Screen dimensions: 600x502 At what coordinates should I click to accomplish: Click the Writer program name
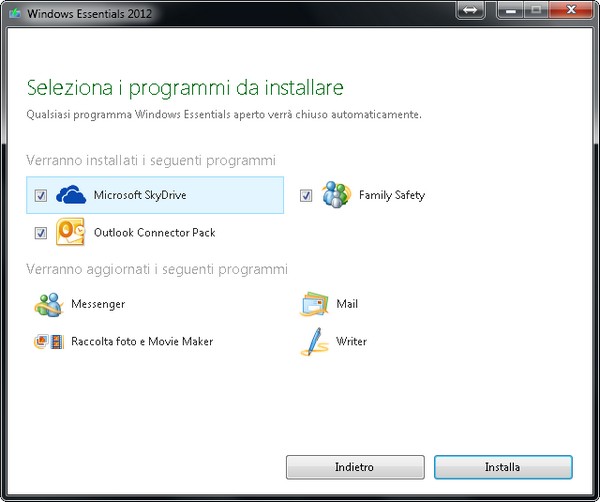click(351, 341)
